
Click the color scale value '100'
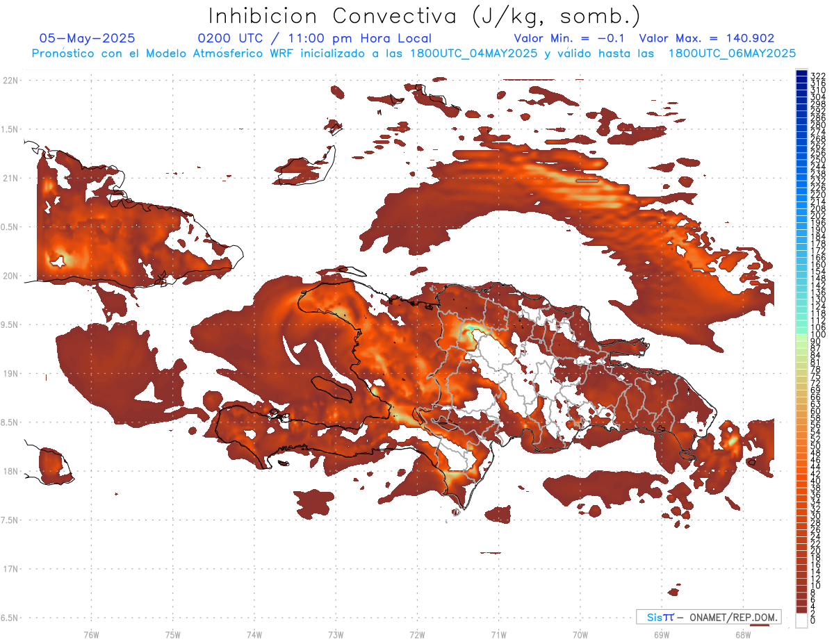pos(817,335)
